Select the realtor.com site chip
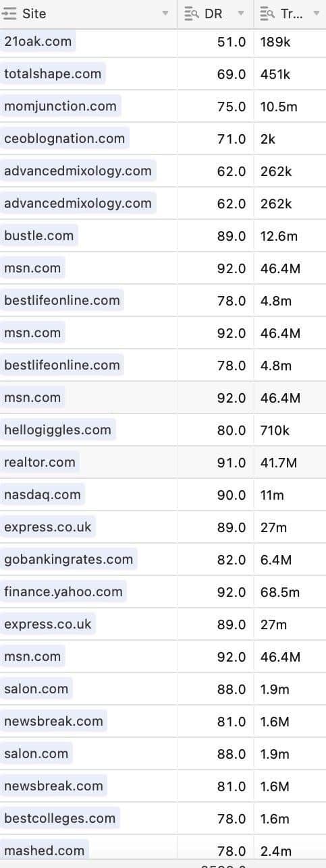Viewport: 326px width, 868px height. pyautogui.click(x=40, y=462)
